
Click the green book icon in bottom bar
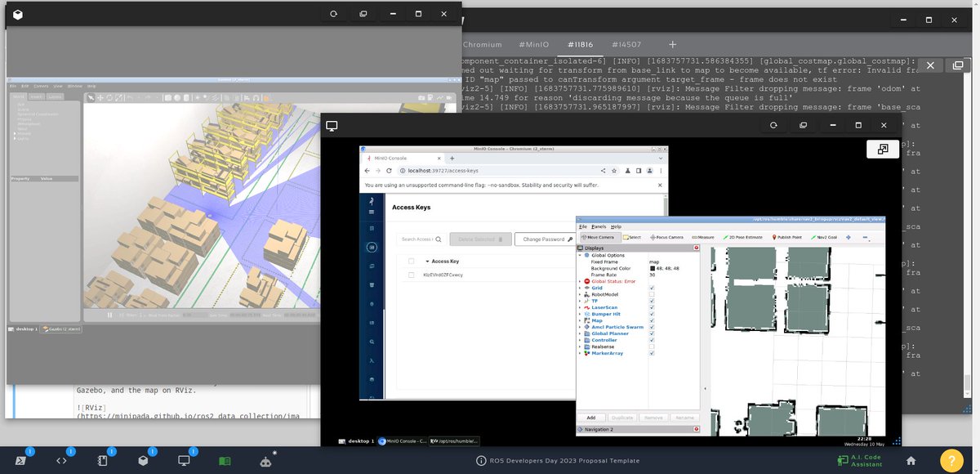point(225,461)
